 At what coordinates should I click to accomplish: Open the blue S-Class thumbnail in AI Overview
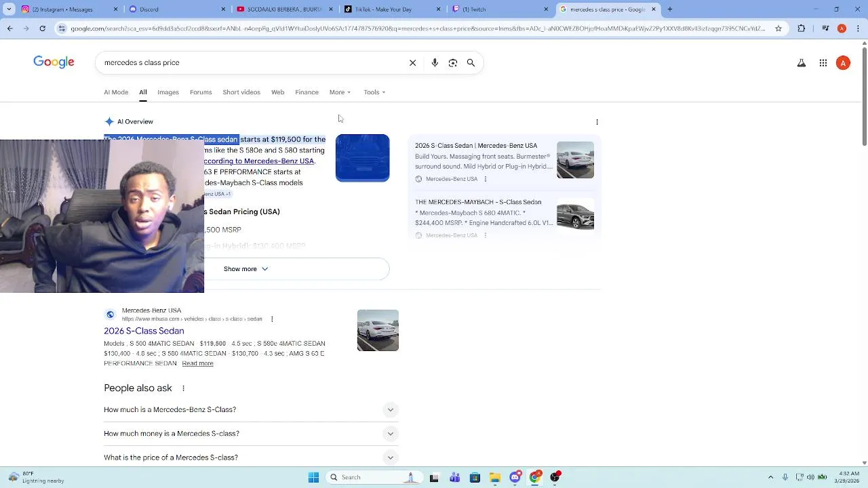[x=363, y=158]
